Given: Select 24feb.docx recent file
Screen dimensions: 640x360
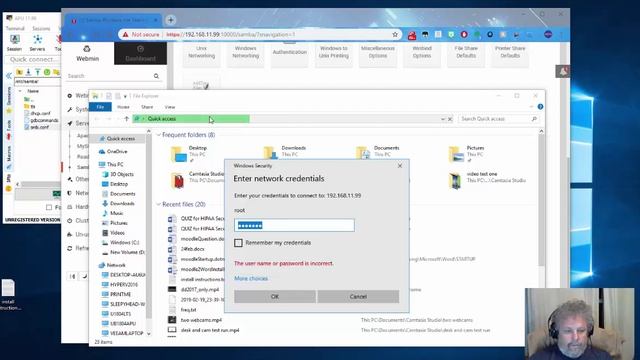Looking at the screenshot, I should [193, 249].
